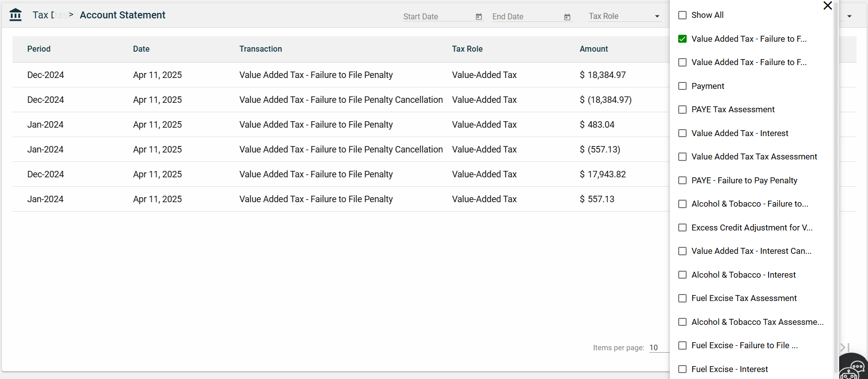
Task: Toggle the Show All checkbox
Action: pos(683,15)
